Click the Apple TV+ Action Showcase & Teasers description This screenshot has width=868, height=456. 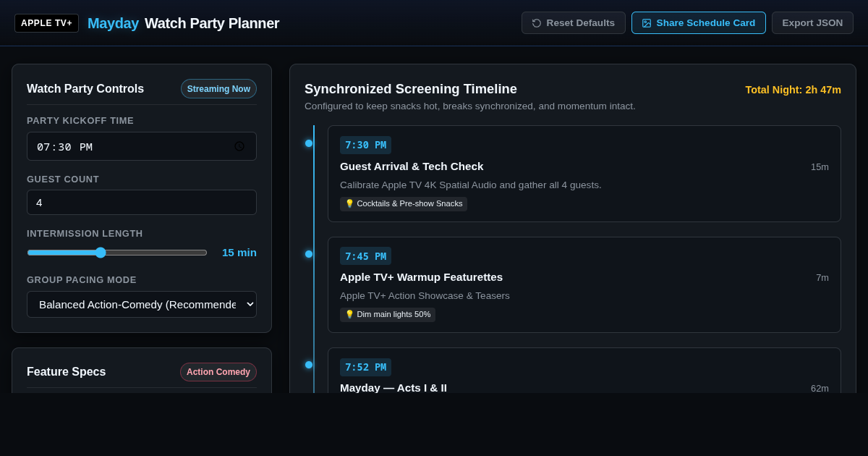point(425,296)
